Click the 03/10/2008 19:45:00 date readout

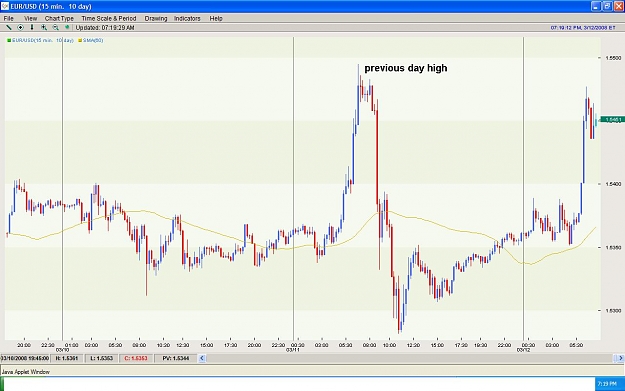(x=25, y=358)
